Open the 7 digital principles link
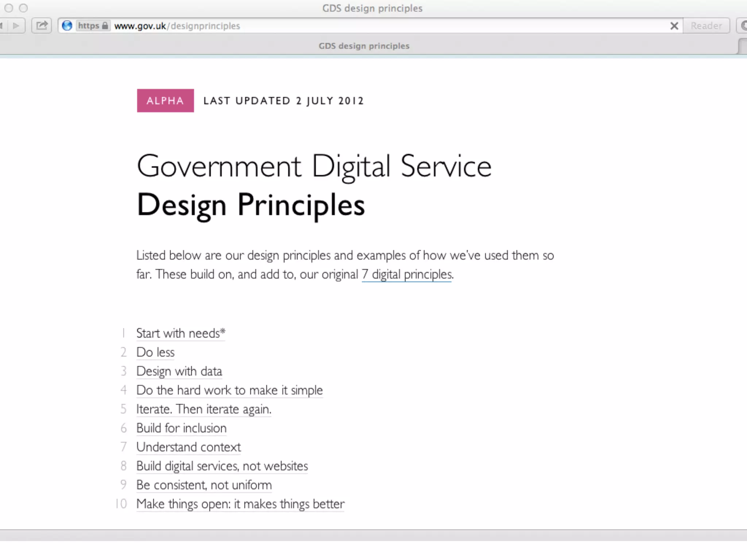 (407, 274)
